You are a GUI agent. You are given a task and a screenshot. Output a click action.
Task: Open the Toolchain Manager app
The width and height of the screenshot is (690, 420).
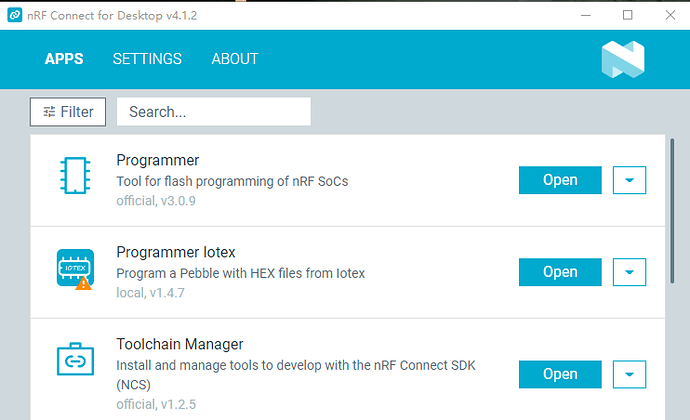560,374
